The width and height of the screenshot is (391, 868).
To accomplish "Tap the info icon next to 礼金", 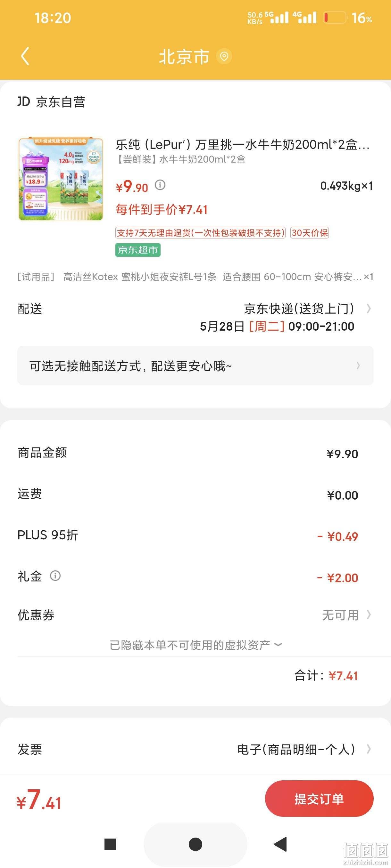I will click(55, 575).
